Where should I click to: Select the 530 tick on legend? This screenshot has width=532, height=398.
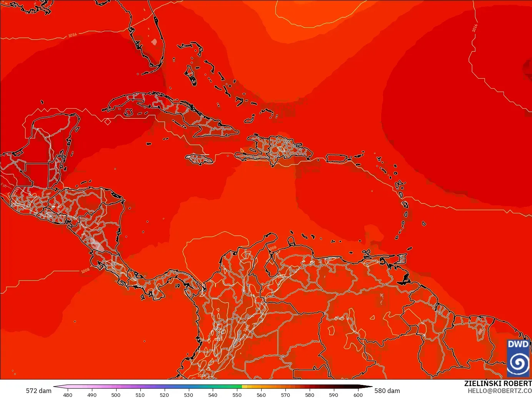(188, 395)
